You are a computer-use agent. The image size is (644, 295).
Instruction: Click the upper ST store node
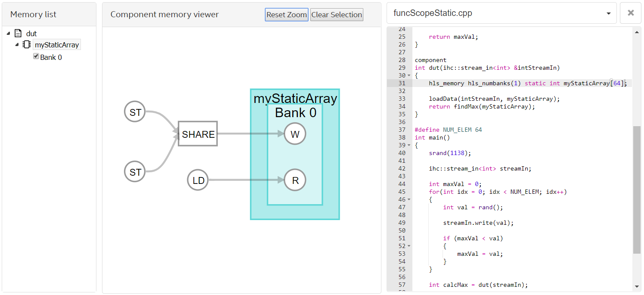pos(135,112)
